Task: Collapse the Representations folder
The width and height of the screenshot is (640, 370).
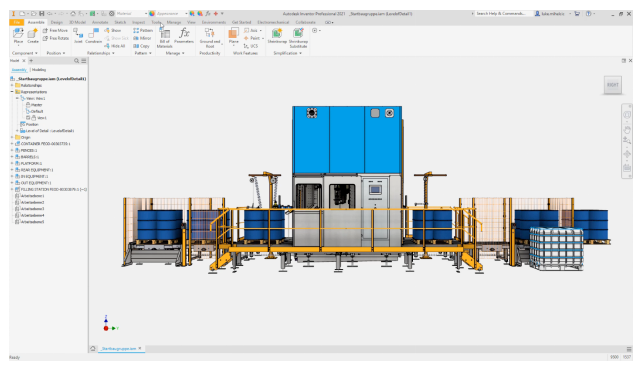Action: tap(12, 92)
